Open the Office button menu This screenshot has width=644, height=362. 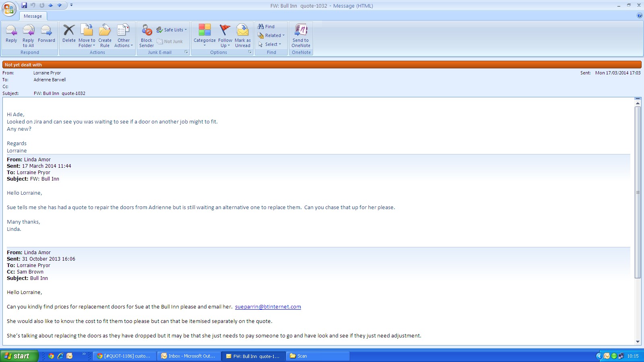9,8
